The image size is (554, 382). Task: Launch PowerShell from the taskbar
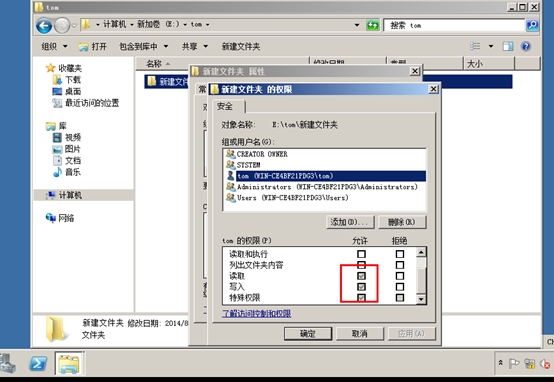[38, 364]
